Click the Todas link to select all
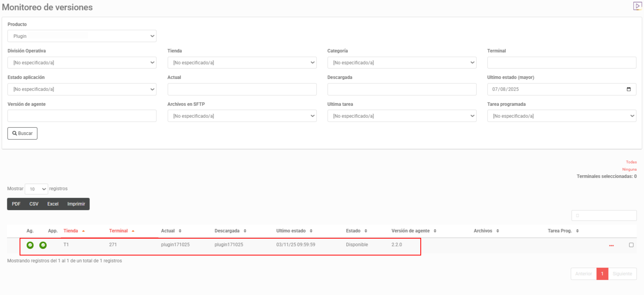Viewport: 644px width, 295px height. point(631,162)
